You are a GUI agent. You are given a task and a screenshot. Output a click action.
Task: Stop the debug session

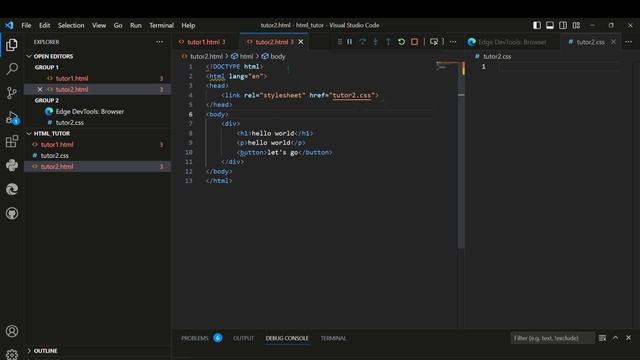[x=414, y=42]
